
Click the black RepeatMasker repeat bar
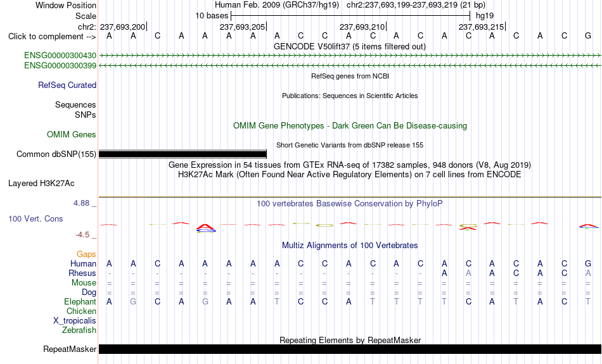tap(350, 349)
